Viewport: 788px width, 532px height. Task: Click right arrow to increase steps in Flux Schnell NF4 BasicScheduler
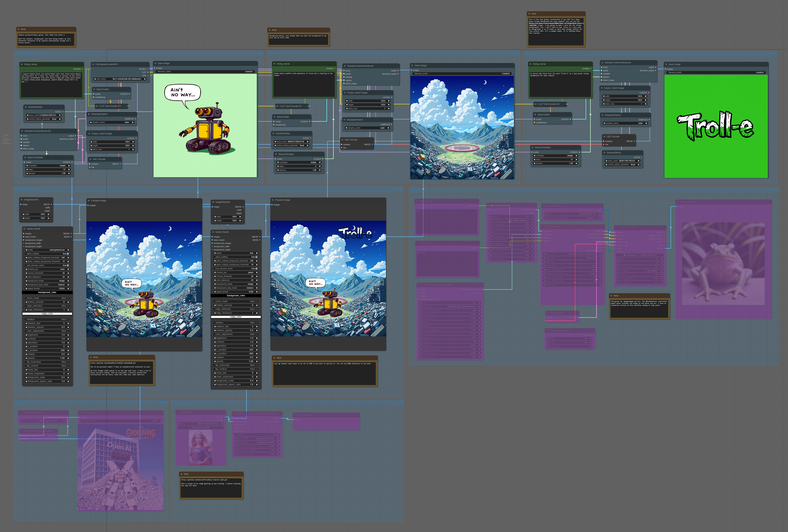point(69,169)
